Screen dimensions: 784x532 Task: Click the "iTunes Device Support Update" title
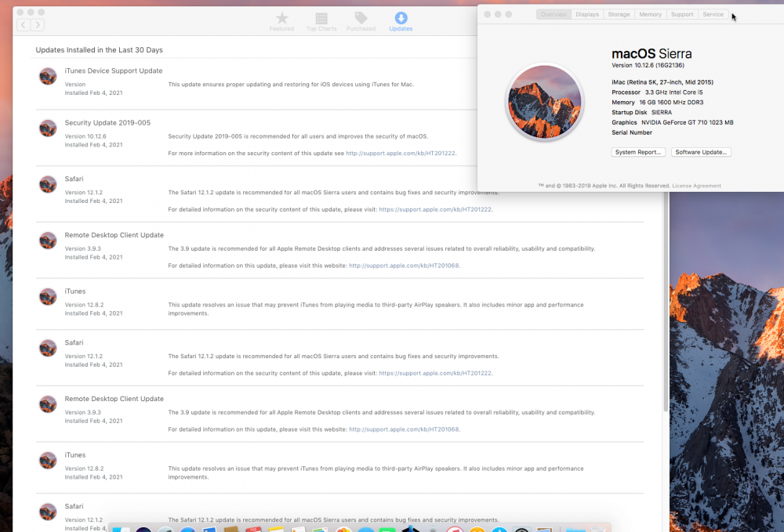[114, 71]
